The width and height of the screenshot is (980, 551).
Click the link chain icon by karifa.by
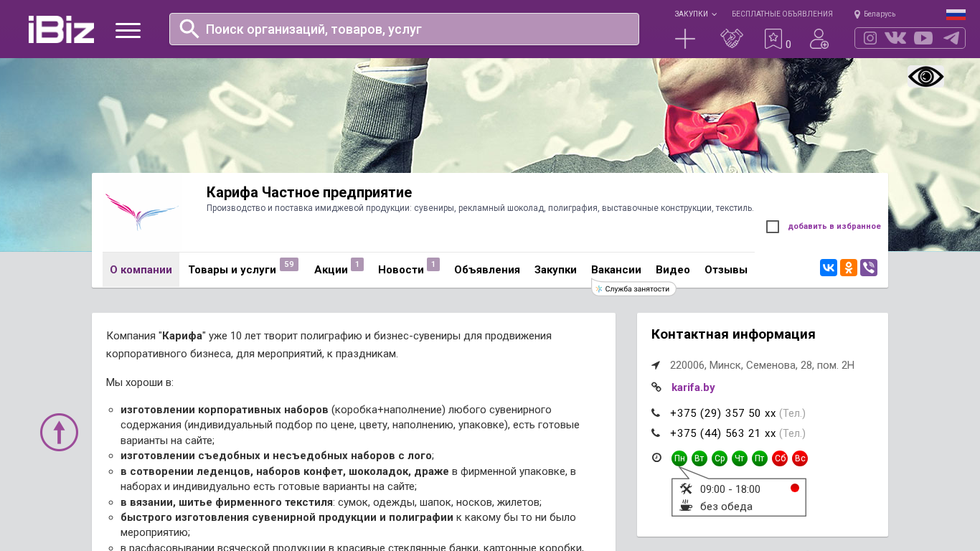[656, 387]
